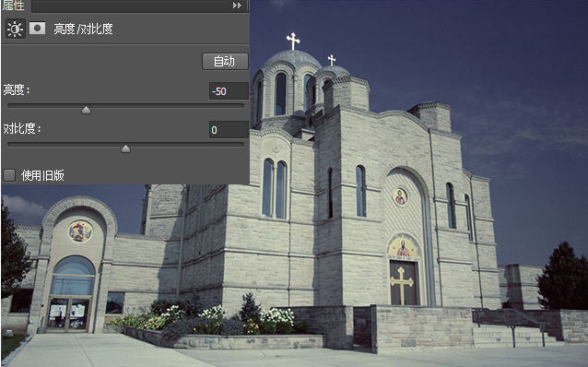The image size is (588, 367).
Task: Click the large white cross atop main dome
Action: pyautogui.click(x=293, y=41)
